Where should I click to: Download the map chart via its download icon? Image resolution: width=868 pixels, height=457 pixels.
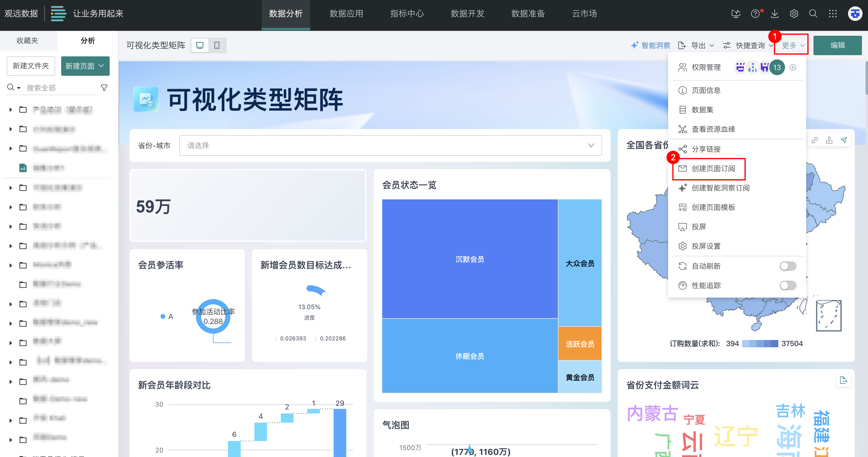tap(829, 140)
